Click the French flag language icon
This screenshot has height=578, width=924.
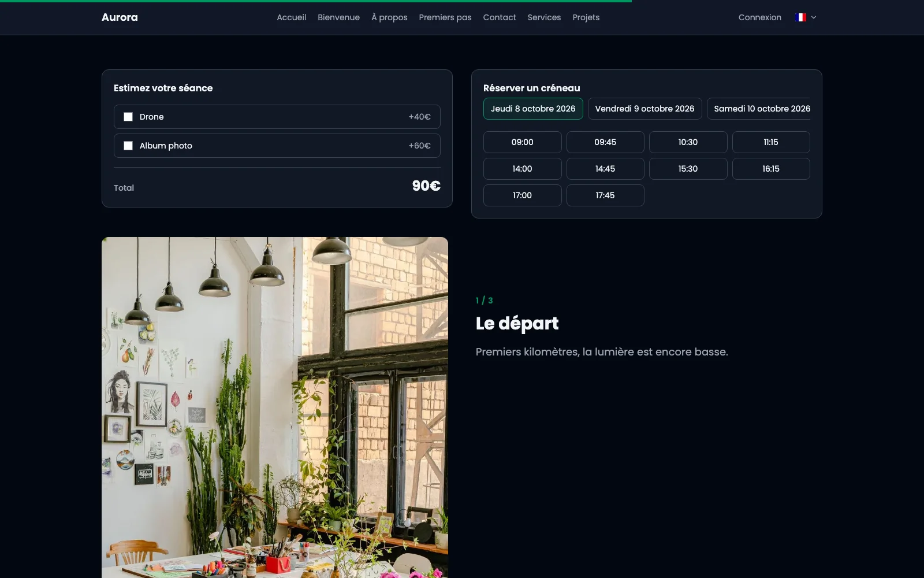tap(800, 17)
